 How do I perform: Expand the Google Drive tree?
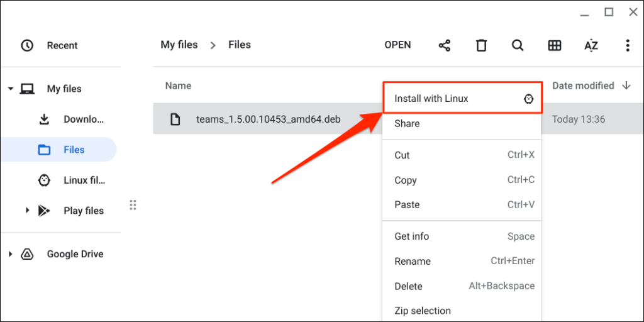point(11,254)
